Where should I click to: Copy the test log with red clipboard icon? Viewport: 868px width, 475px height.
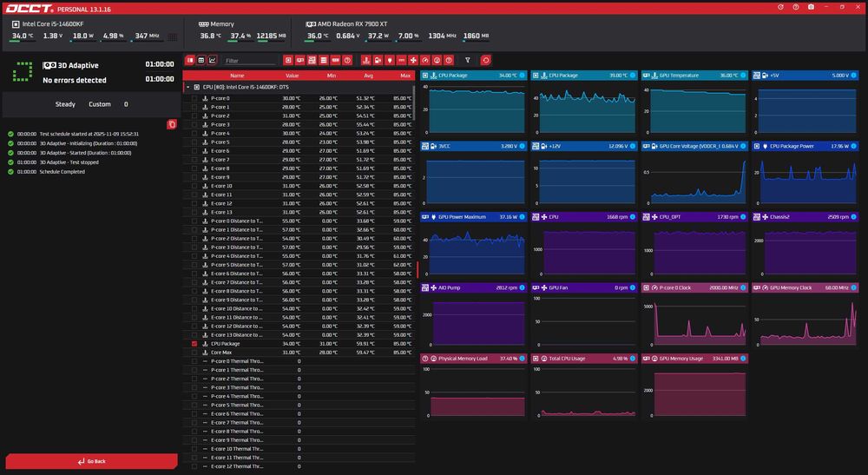tap(172, 124)
